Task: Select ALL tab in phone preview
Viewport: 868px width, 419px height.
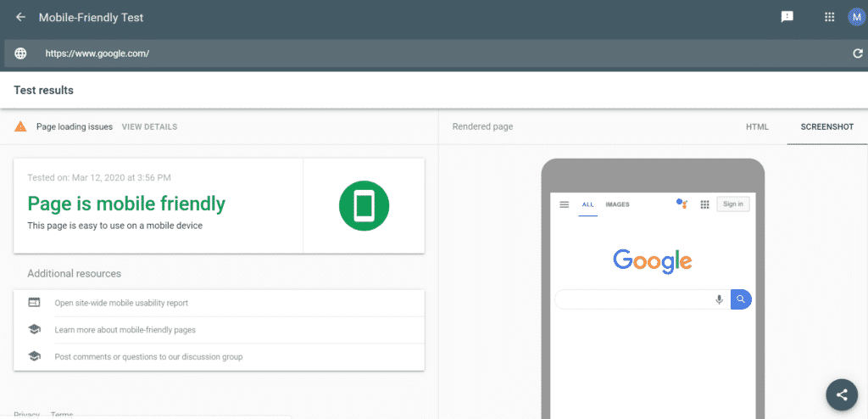Action: pos(588,204)
